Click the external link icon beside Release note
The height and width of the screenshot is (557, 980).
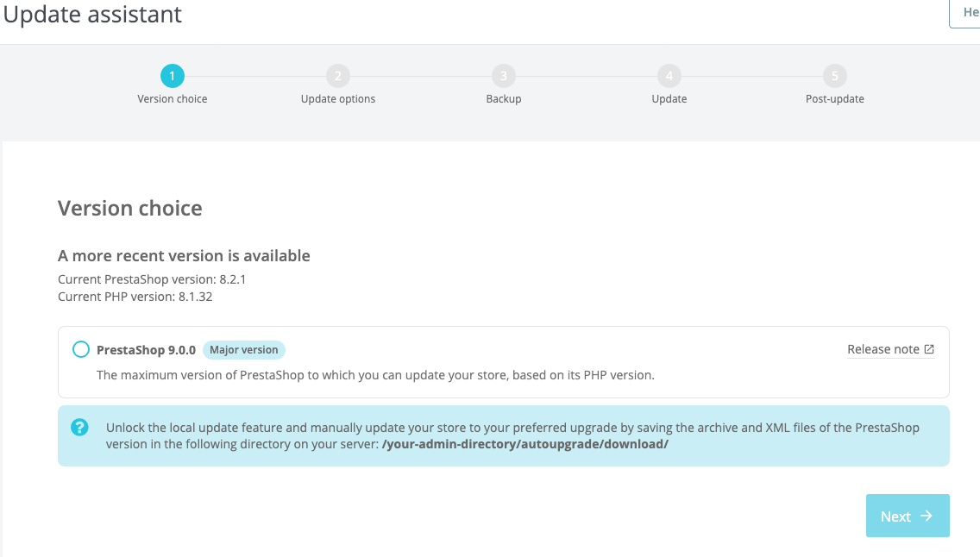click(929, 349)
